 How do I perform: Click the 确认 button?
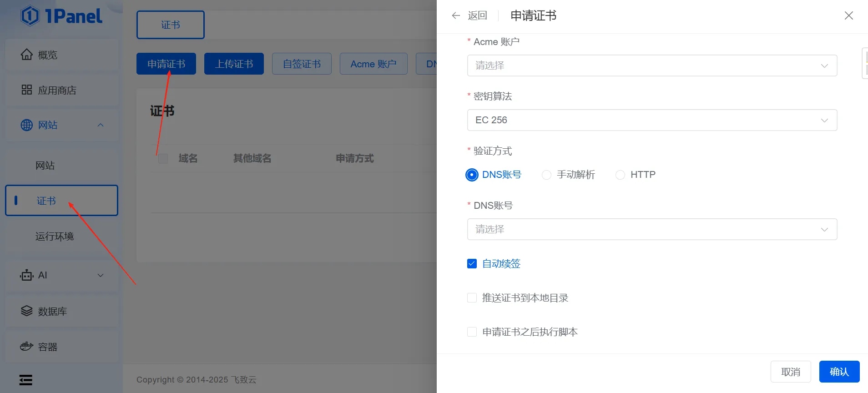pyautogui.click(x=839, y=372)
